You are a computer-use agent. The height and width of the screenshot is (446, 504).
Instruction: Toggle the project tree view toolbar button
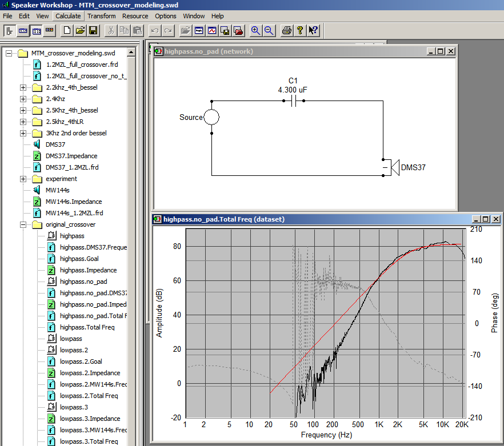(10, 31)
